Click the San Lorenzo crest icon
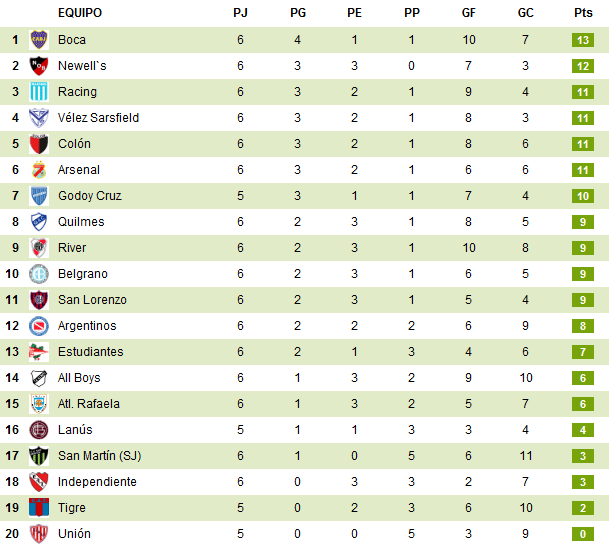Image resolution: width=609 pixels, height=558 pixels. tap(39, 300)
